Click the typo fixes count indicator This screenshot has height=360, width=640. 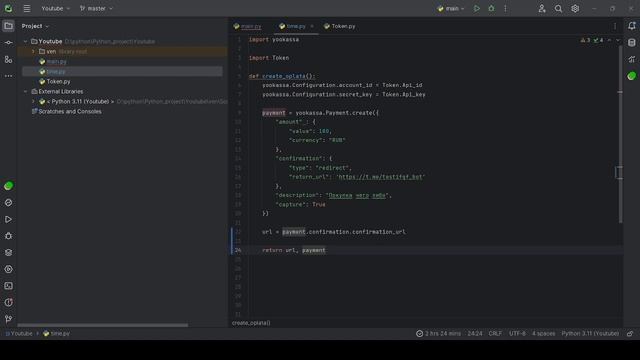pos(598,40)
